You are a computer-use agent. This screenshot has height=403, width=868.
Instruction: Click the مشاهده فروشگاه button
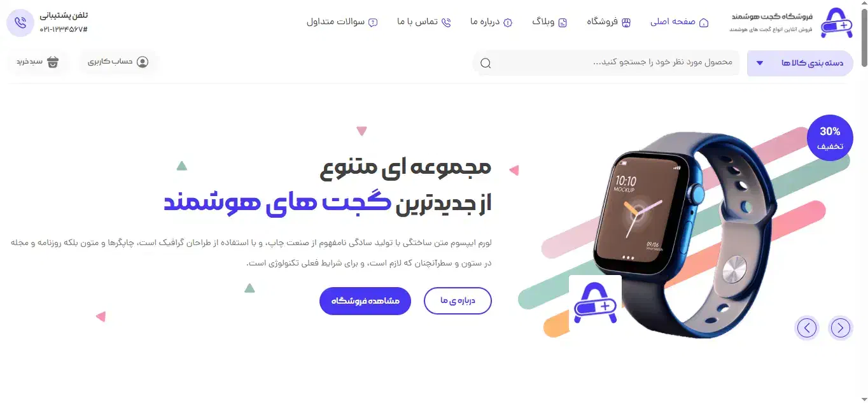365,301
